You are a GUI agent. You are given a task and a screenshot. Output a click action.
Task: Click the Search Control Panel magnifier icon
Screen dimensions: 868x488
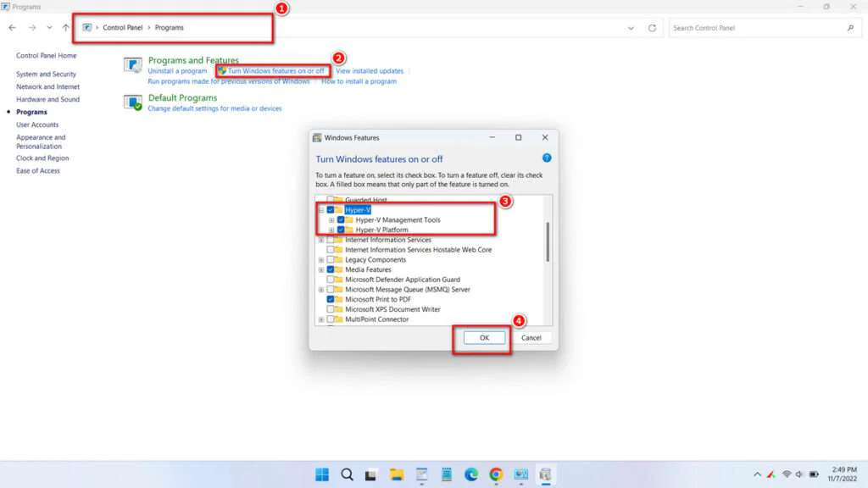point(850,27)
